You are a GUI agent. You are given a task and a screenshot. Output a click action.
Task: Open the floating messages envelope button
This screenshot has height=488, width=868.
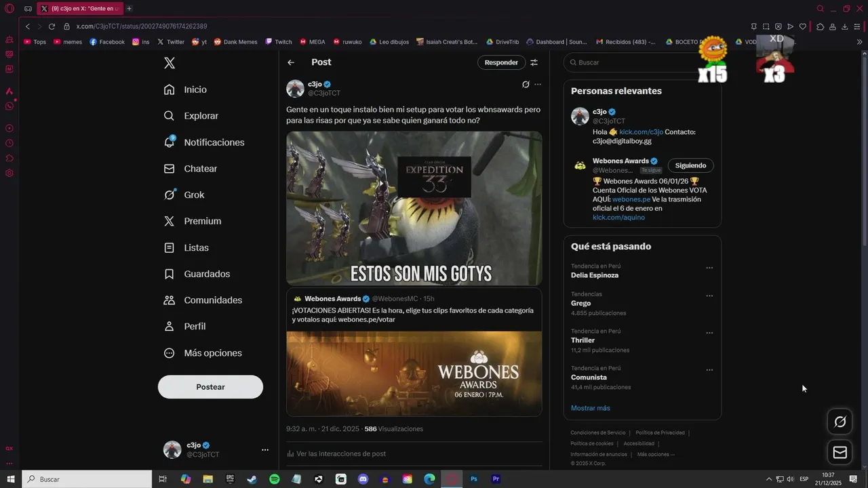point(840,452)
